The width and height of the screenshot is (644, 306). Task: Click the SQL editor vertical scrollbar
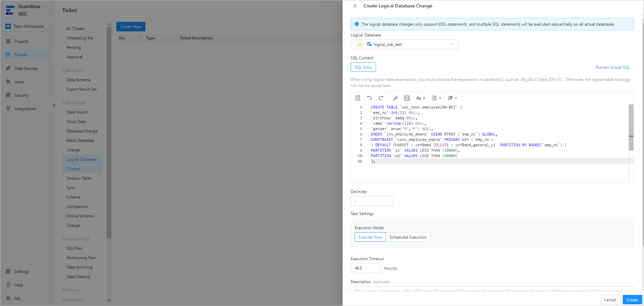(631, 128)
